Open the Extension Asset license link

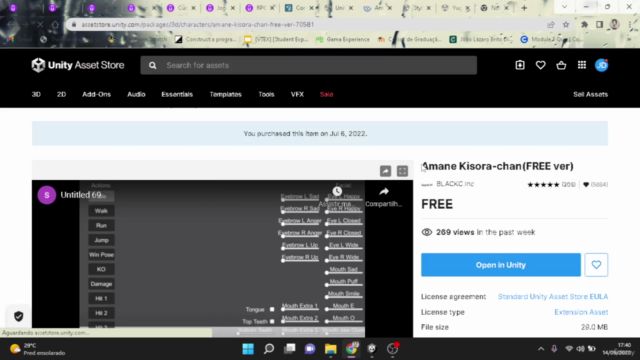pyautogui.click(x=581, y=312)
